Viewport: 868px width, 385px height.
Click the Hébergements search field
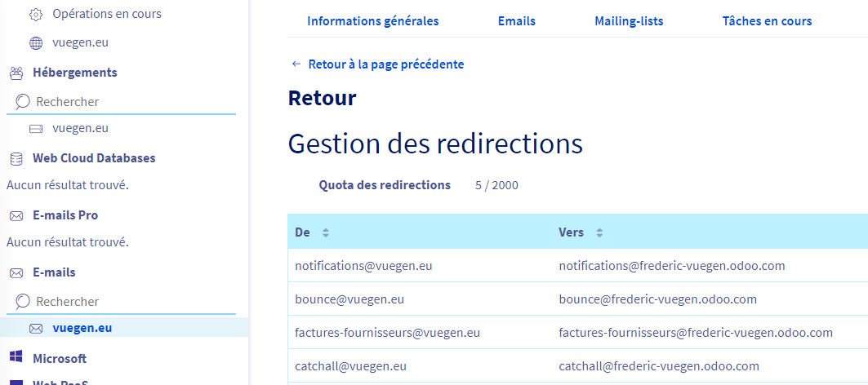(131, 102)
